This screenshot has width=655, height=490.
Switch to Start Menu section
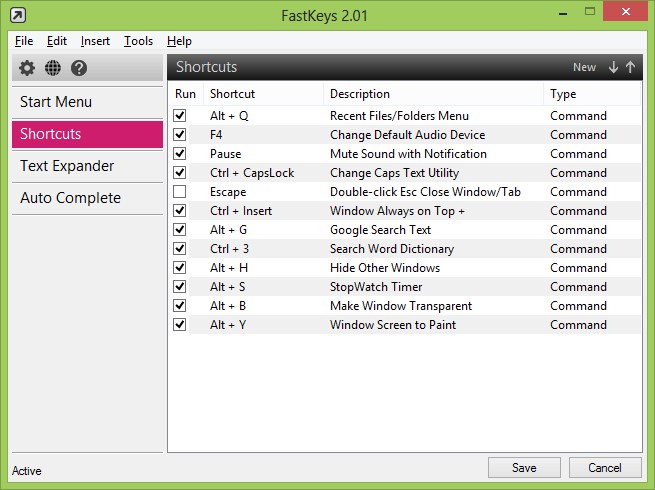click(x=87, y=102)
